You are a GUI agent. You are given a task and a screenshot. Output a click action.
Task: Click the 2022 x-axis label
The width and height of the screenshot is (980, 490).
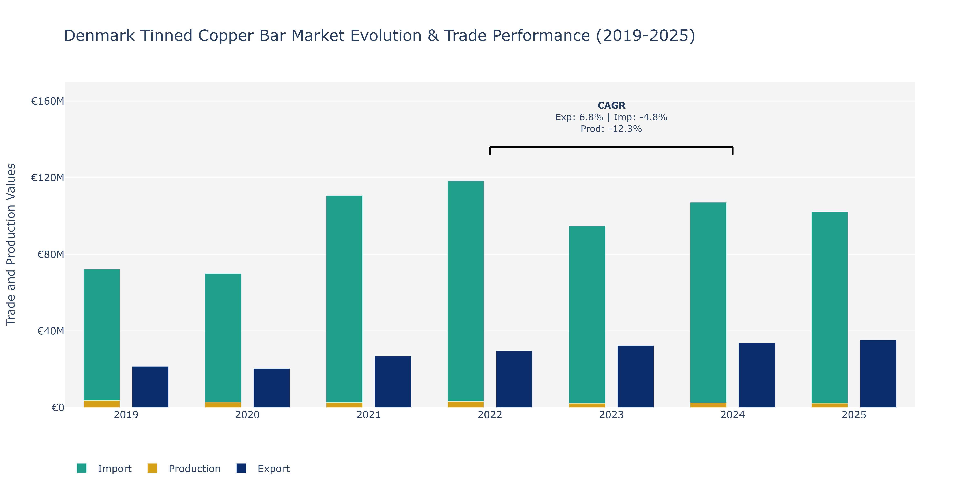coord(490,415)
